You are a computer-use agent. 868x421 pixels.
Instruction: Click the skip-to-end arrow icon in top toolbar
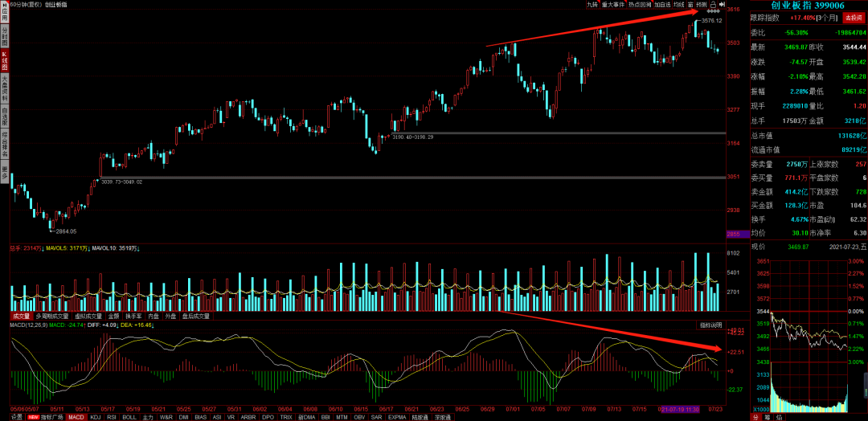[x=723, y=5]
